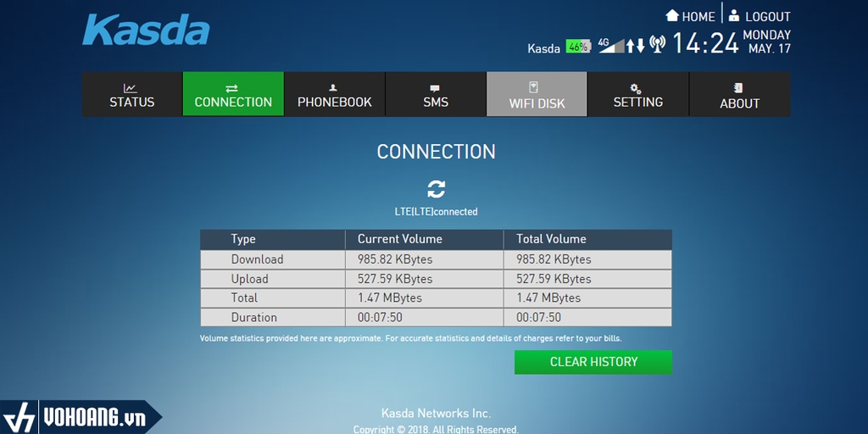
Task: Click Kasda Networks Inc. footer text
Action: pyautogui.click(x=437, y=414)
